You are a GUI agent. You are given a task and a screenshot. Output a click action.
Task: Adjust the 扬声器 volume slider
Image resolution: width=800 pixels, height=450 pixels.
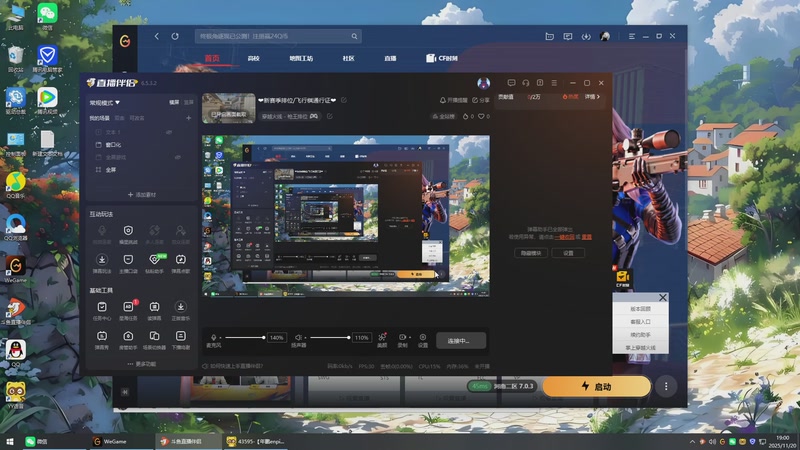(330, 337)
